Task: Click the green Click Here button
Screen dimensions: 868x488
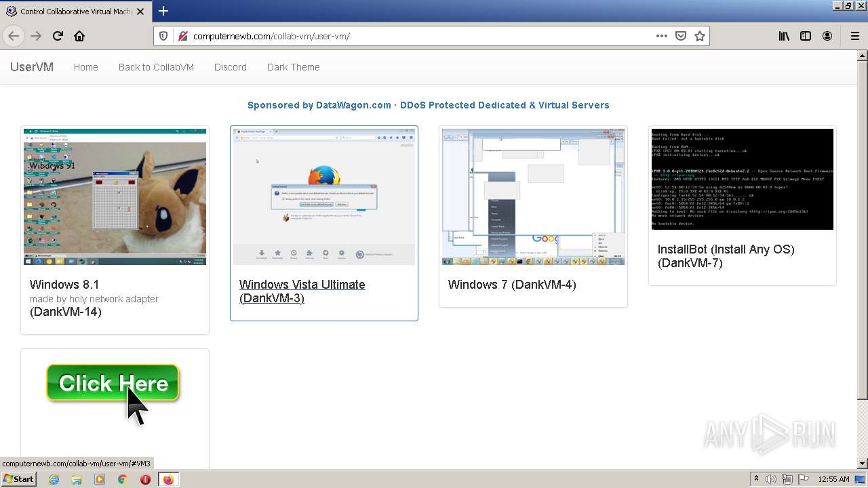Action: pos(113,384)
